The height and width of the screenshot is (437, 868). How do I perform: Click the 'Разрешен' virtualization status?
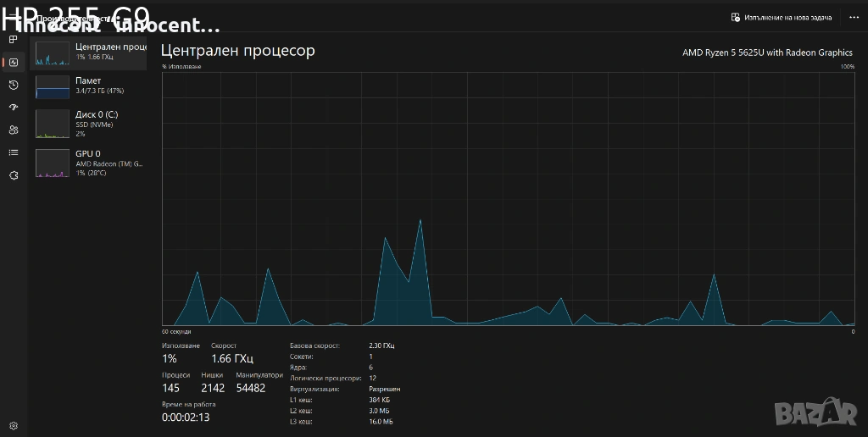click(386, 389)
